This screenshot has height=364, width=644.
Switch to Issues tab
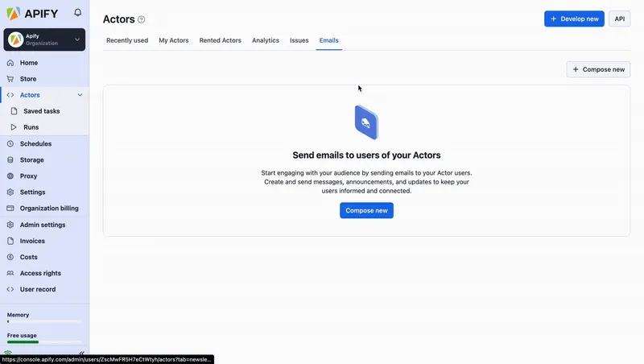coord(299,40)
